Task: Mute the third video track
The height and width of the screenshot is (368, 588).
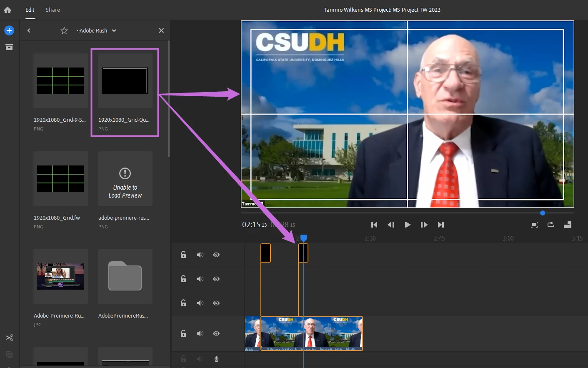Action: click(x=200, y=303)
